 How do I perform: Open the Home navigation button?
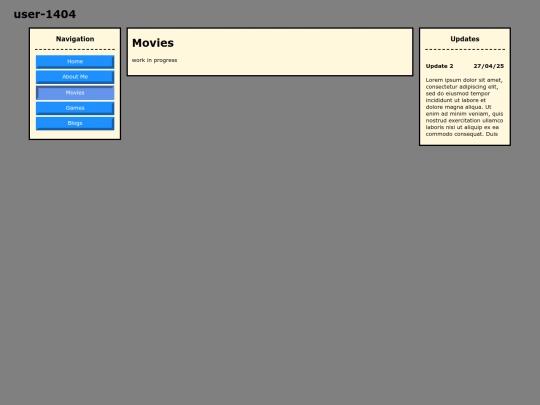point(75,62)
